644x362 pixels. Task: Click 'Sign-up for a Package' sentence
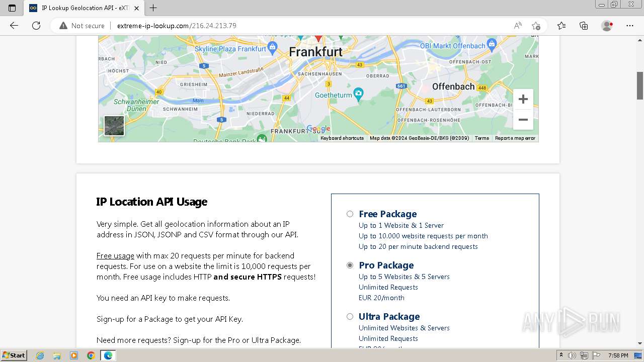[170, 319]
